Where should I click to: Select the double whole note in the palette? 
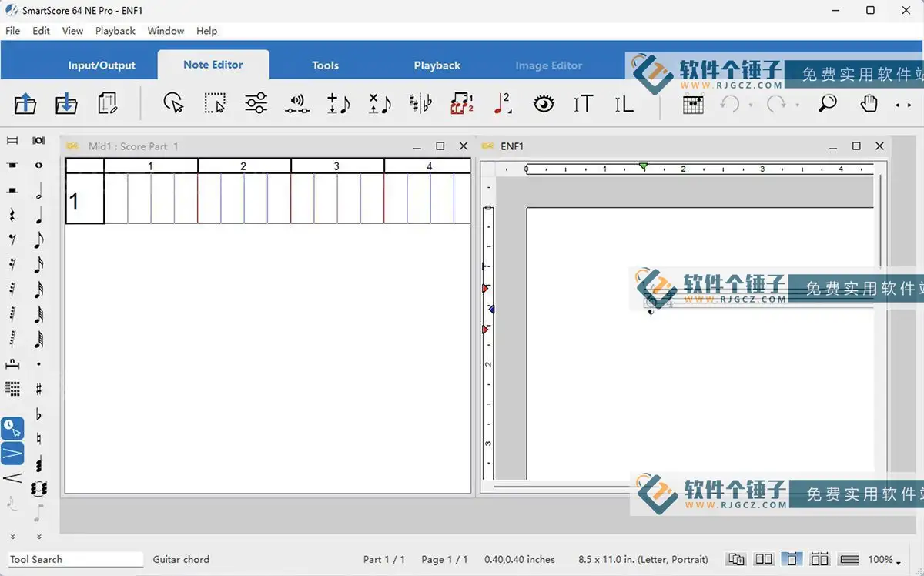[38, 140]
